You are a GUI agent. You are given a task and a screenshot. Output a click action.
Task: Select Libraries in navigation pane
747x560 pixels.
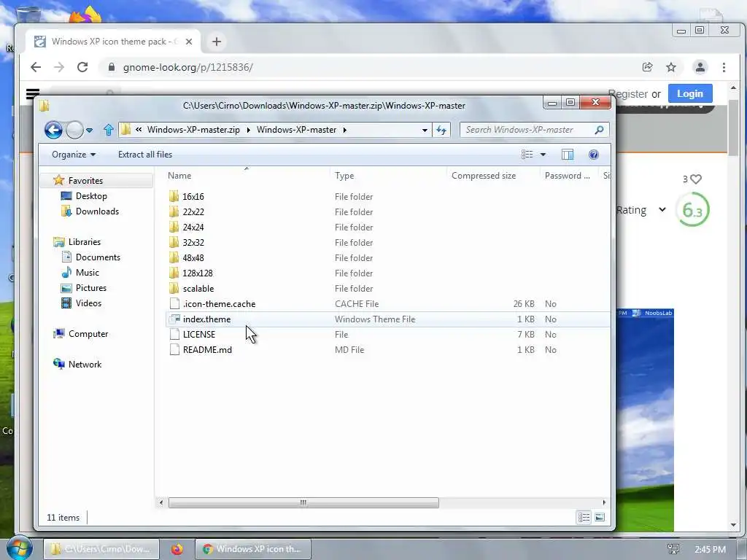(x=85, y=242)
